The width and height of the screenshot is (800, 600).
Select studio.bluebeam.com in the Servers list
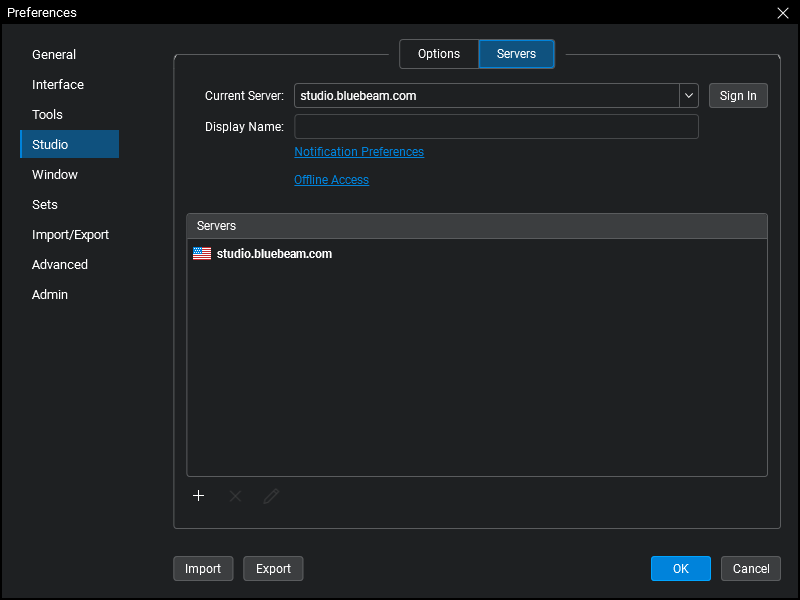coord(274,254)
